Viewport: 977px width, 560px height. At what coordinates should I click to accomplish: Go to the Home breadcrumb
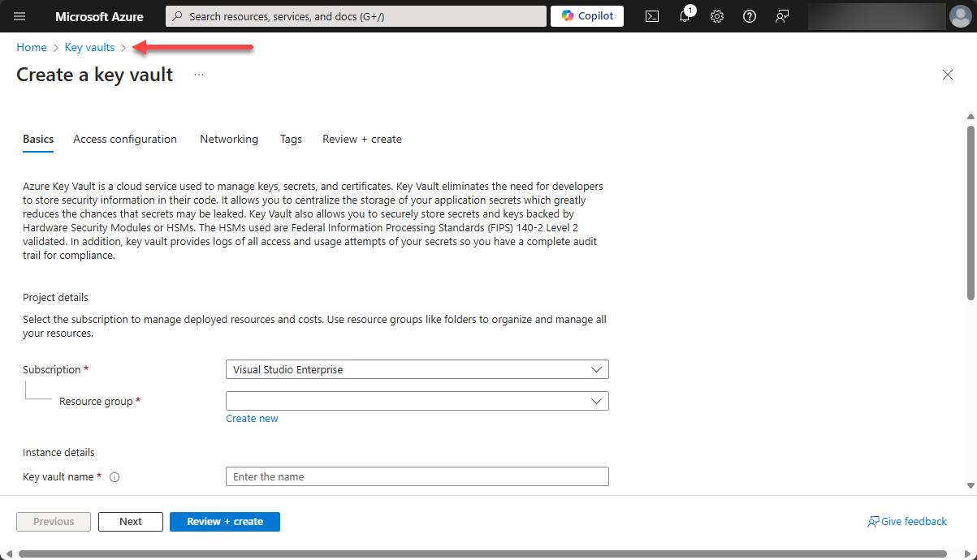coord(32,48)
